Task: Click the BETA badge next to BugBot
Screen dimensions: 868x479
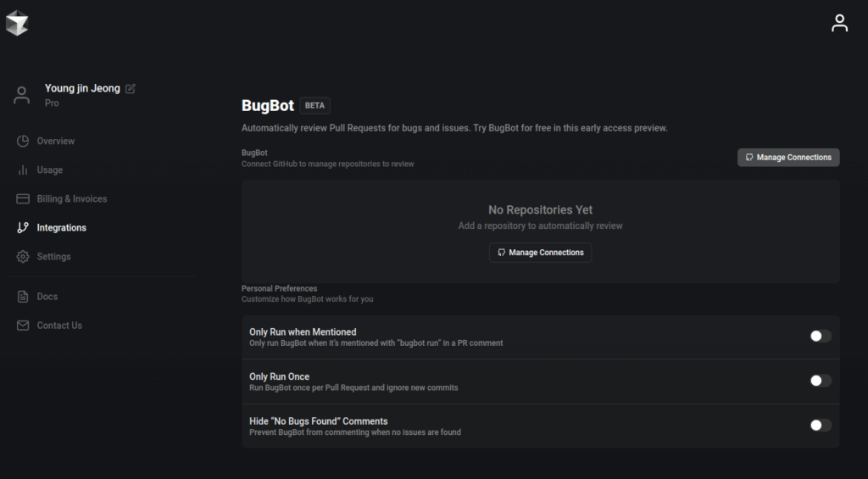Action: tap(314, 106)
